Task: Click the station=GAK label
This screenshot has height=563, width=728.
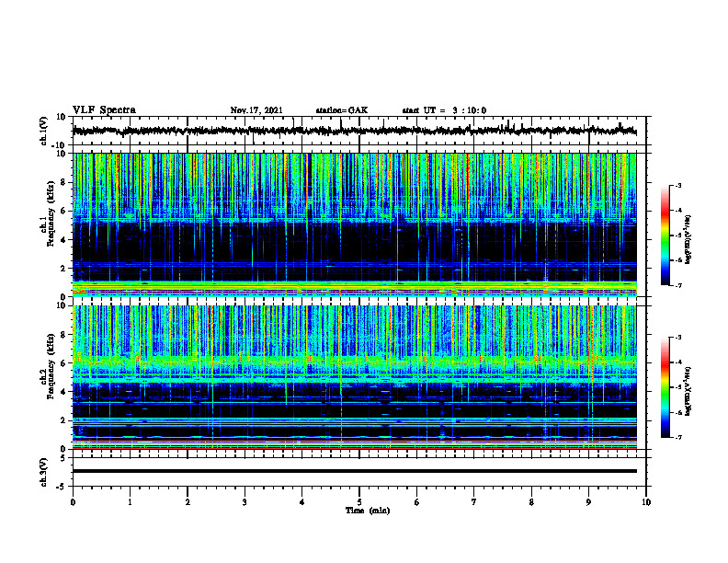Action: click(x=342, y=110)
